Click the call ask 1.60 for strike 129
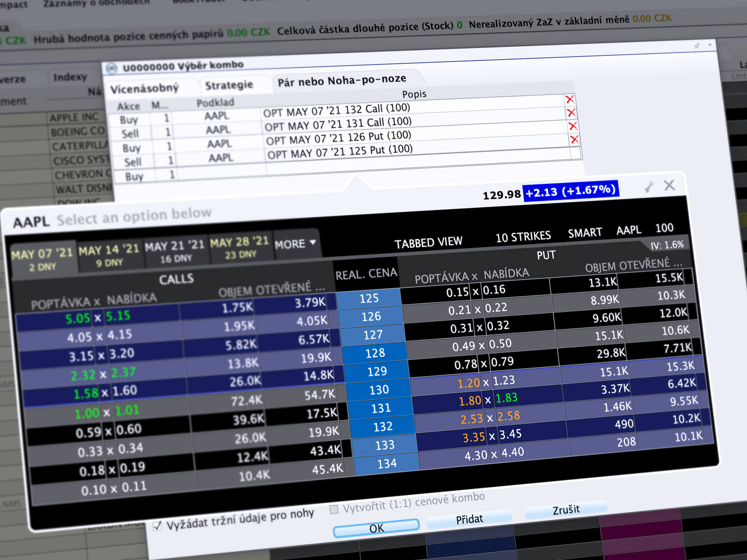 pyautogui.click(x=125, y=391)
